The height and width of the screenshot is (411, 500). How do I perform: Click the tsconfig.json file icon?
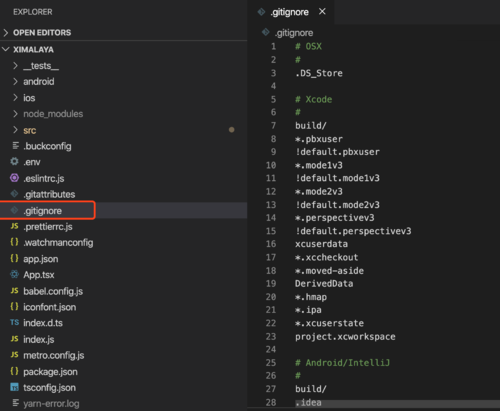point(14,387)
